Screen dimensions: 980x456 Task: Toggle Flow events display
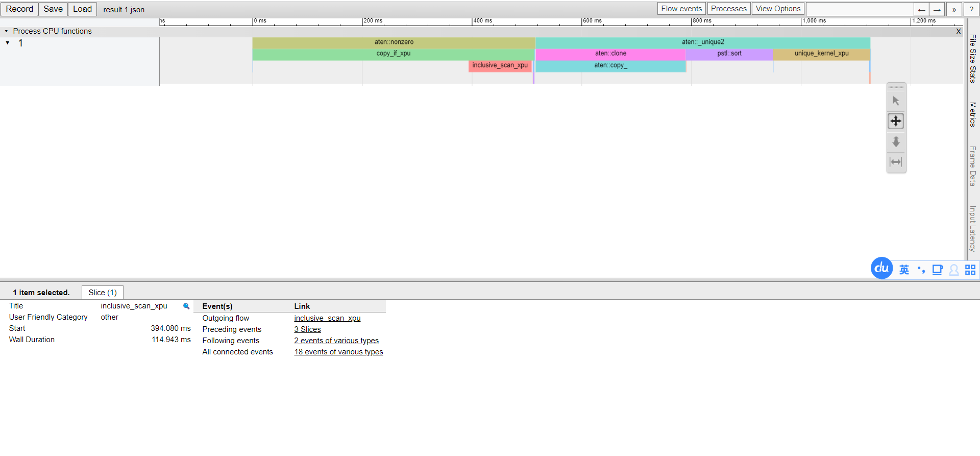coord(681,9)
